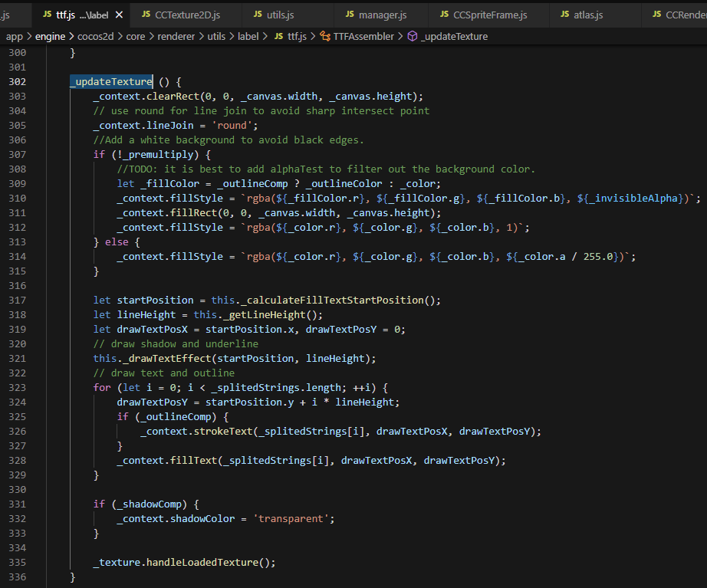The height and width of the screenshot is (588, 707).
Task: Click the JS icon on manager.js tab
Action: point(350,15)
